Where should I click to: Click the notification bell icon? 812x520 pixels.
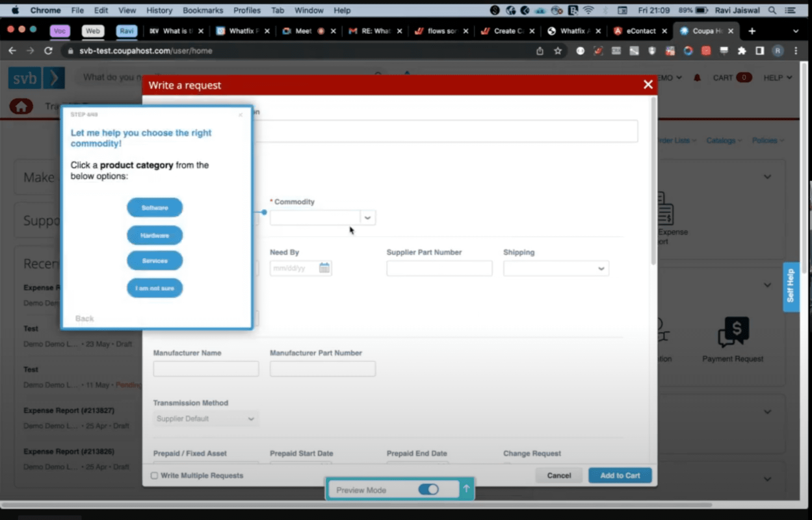point(697,78)
